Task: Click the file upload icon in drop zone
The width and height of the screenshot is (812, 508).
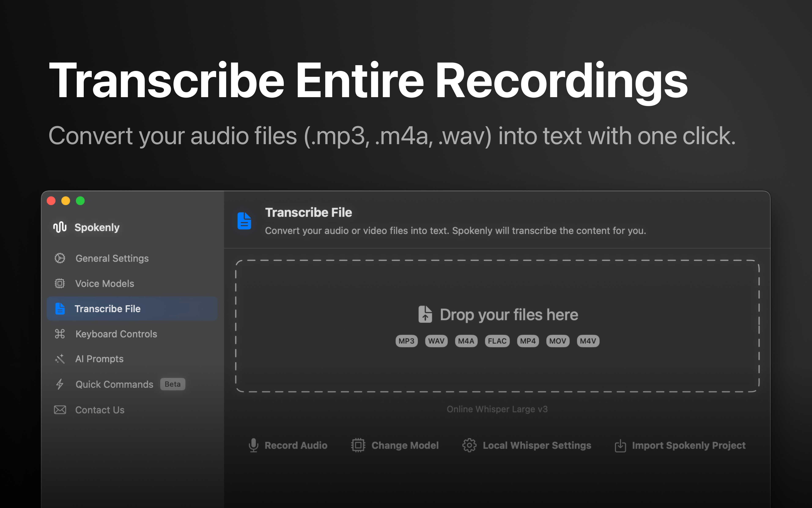Action: pos(425,314)
